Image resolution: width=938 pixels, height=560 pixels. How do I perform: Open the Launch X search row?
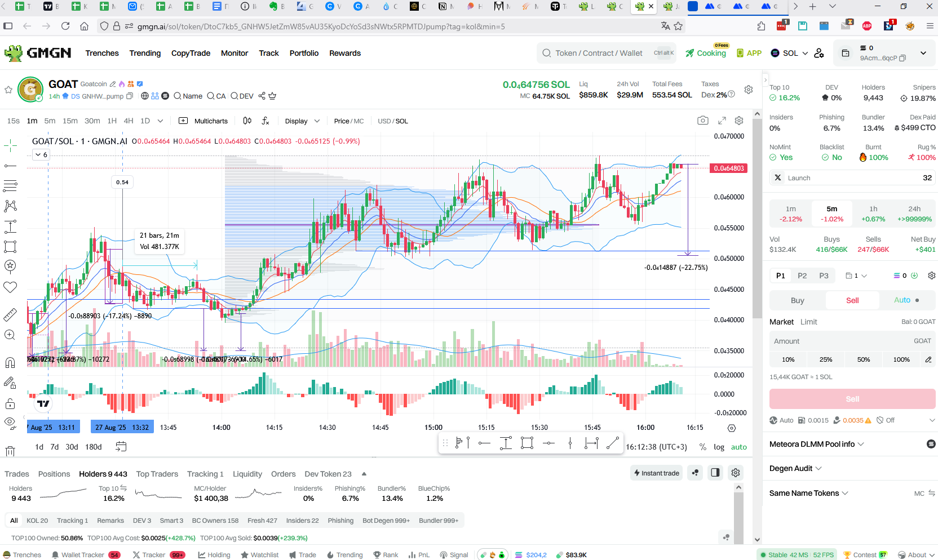click(x=852, y=177)
